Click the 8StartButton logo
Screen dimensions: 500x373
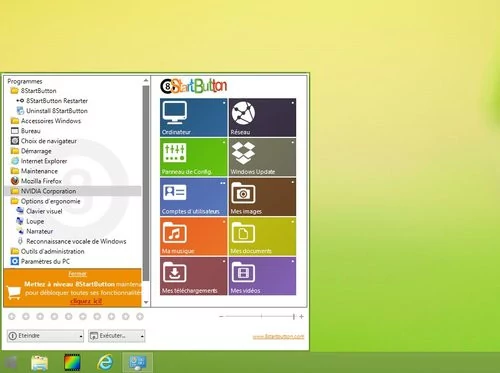click(x=194, y=86)
